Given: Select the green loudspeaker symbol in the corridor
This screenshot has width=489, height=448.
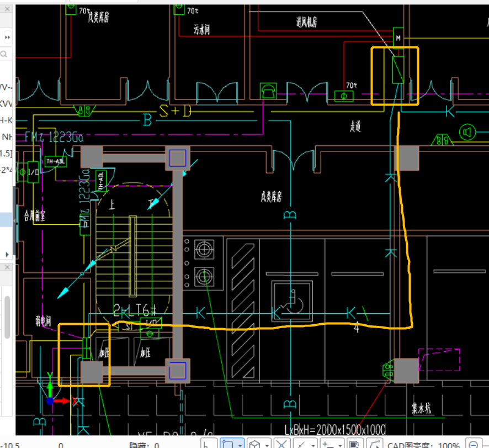Looking at the screenshot, I should coord(467,132).
